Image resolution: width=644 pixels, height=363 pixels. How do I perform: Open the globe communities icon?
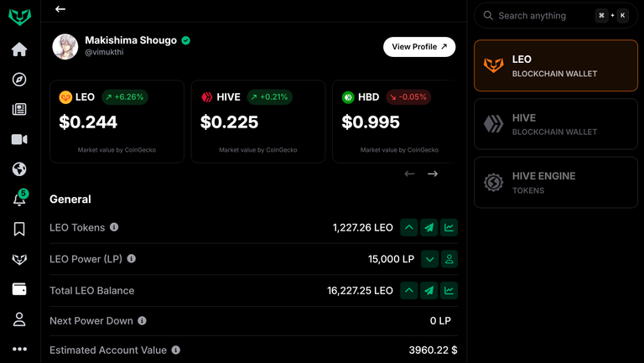[19, 169]
